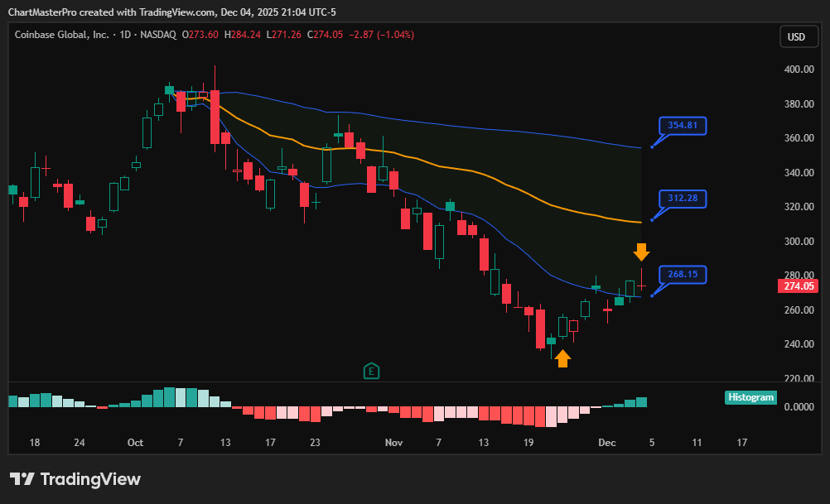
Task: Click the 1D interval label
Action: click(125, 35)
